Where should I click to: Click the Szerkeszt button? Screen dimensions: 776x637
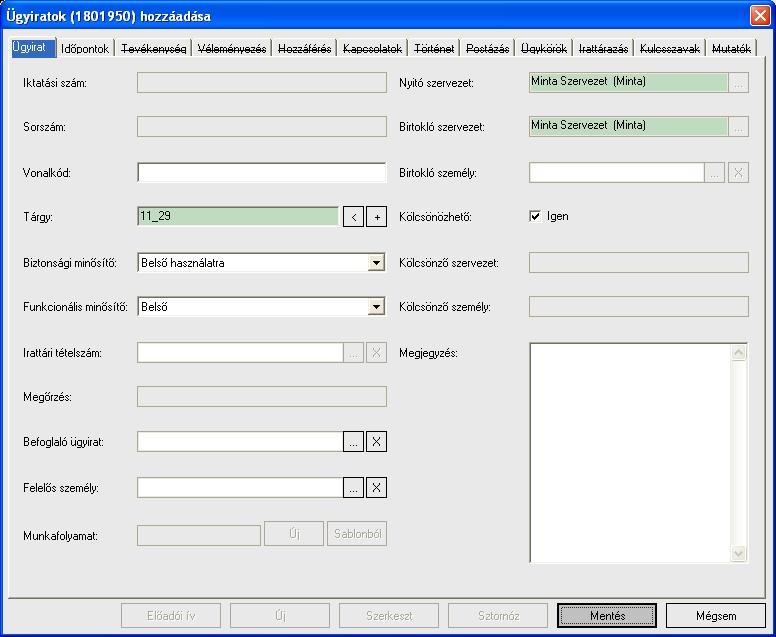tap(389, 616)
